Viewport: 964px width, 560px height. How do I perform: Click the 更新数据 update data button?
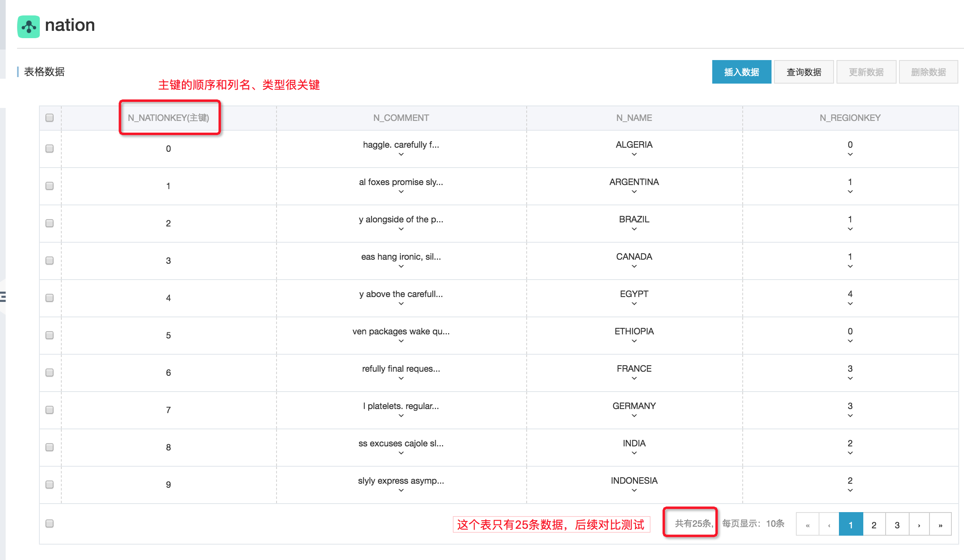(866, 72)
